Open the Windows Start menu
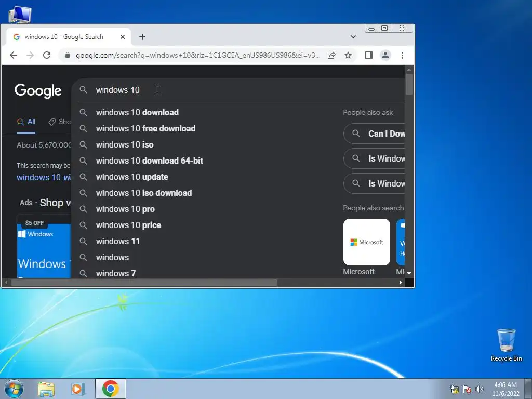The image size is (532, 399). [x=14, y=389]
